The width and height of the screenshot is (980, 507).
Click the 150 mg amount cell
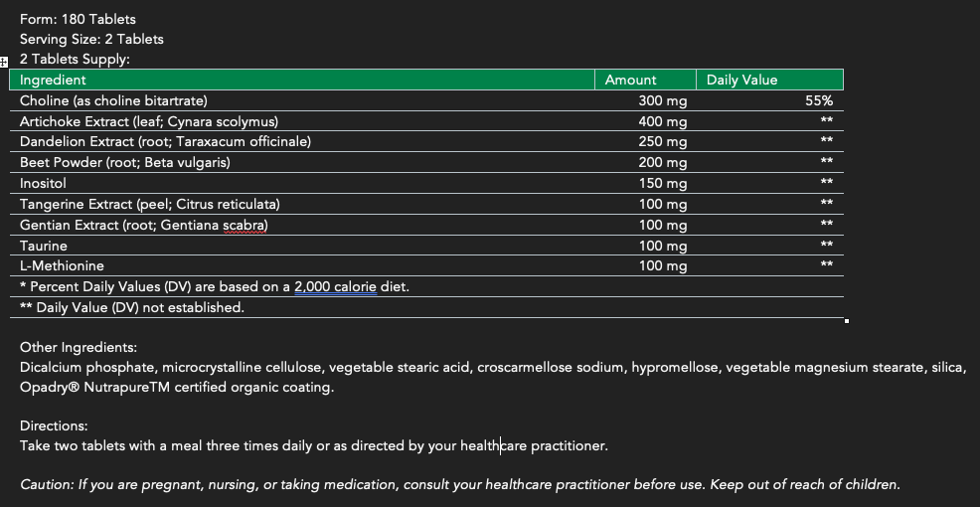(663, 184)
